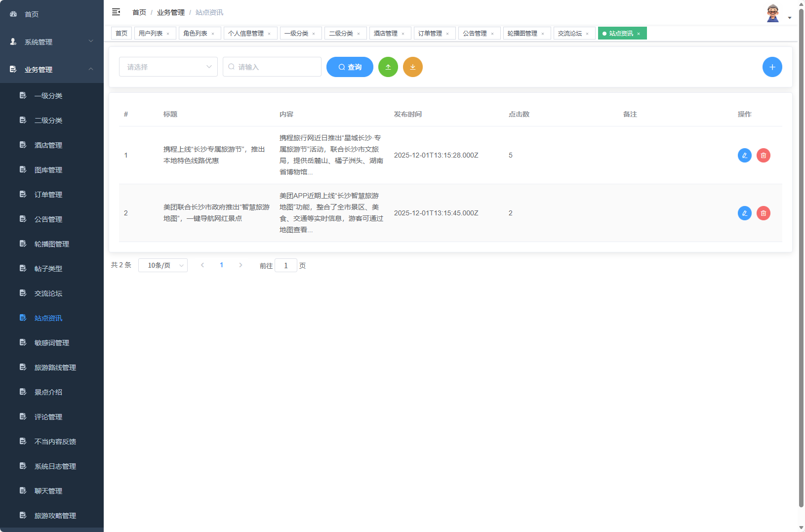
Task: Click page 1 in the pagination control
Action: [x=221, y=265]
